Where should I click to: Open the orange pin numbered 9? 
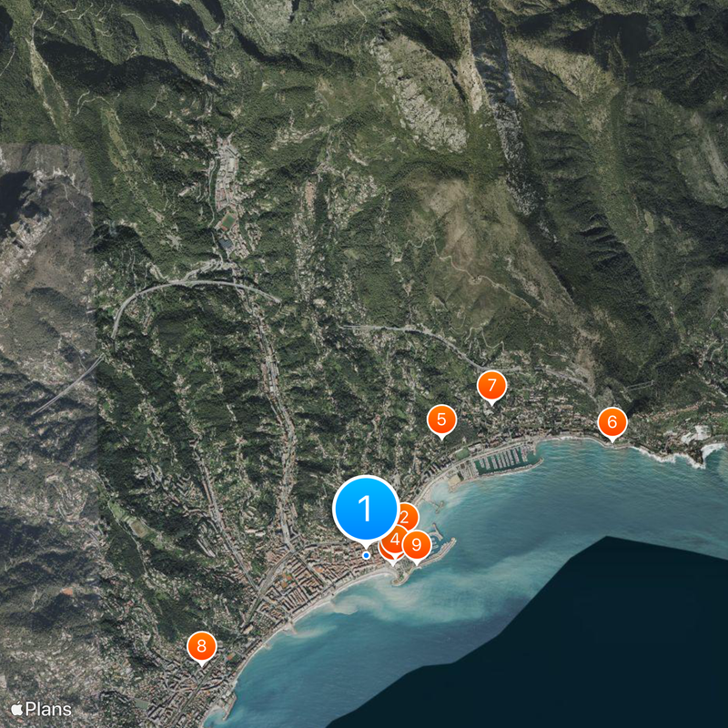pos(415,546)
